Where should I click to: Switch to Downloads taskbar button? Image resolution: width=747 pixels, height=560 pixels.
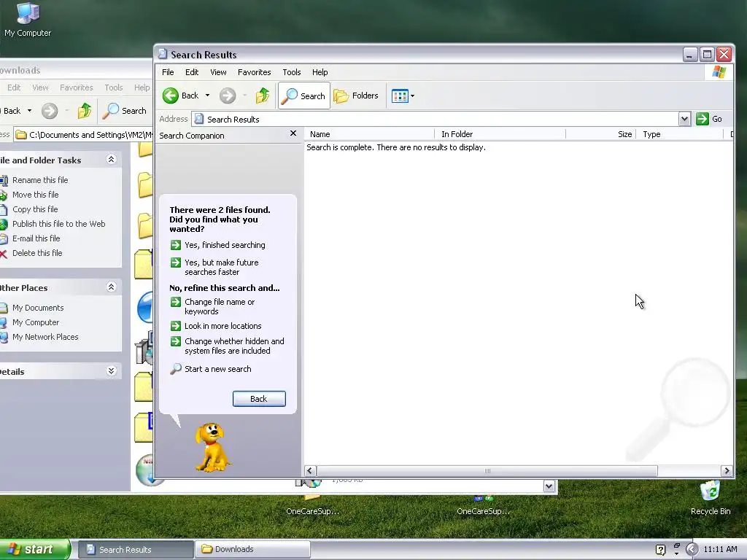[x=252, y=550]
